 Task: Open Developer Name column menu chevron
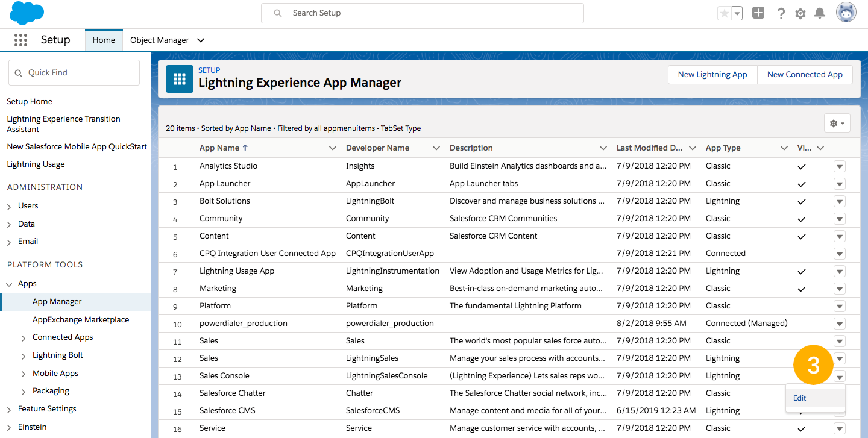(x=436, y=148)
